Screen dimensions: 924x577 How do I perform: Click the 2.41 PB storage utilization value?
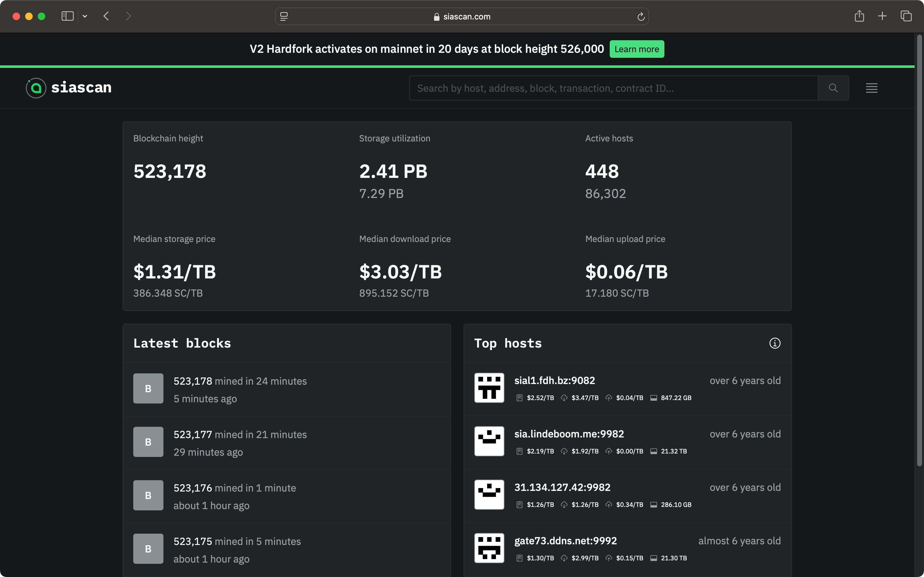(x=393, y=171)
